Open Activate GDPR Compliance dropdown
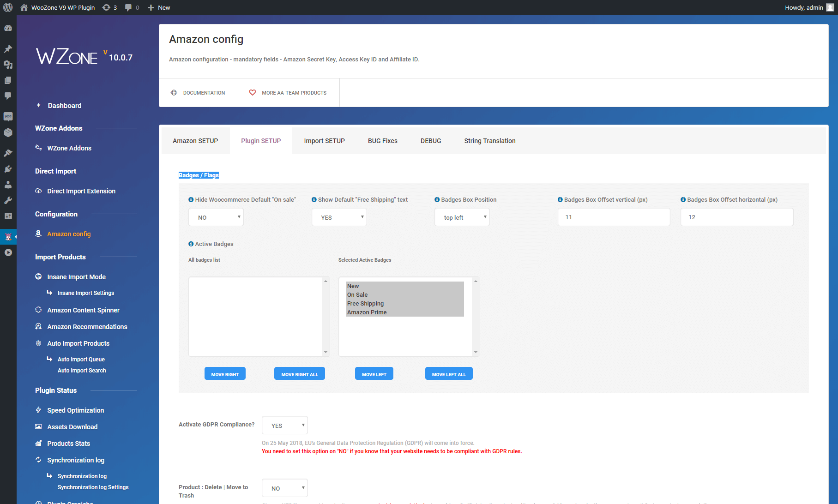The width and height of the screenshot is (838, 504). coord(284,425)
